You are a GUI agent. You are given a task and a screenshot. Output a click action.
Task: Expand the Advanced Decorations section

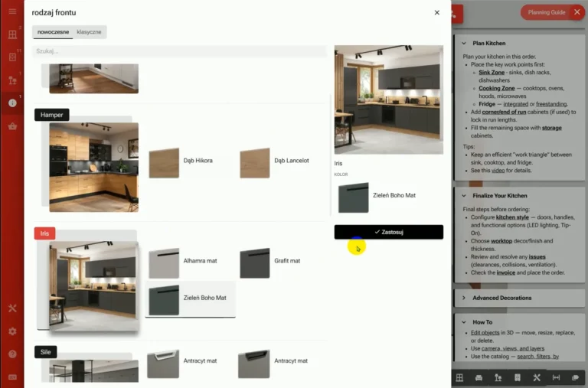point(464,298)
